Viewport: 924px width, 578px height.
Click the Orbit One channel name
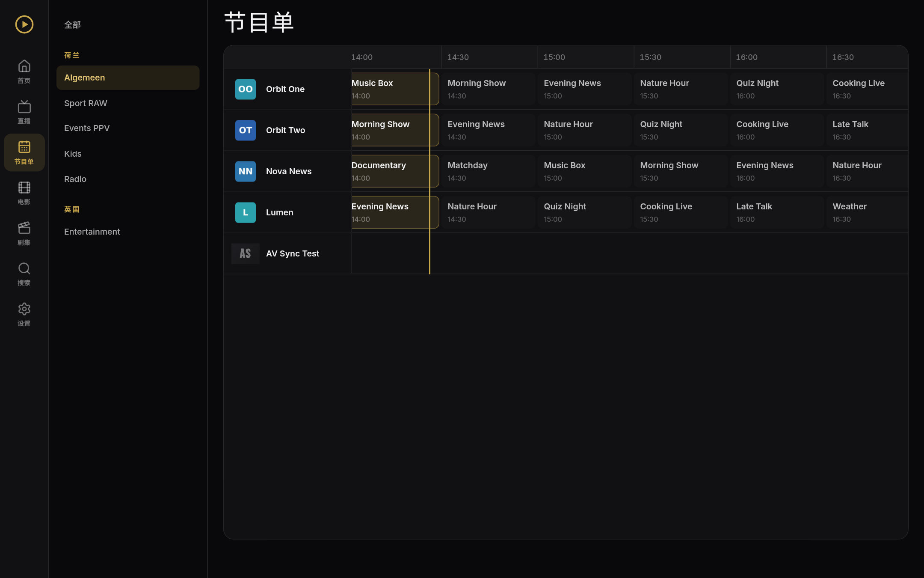285,89
